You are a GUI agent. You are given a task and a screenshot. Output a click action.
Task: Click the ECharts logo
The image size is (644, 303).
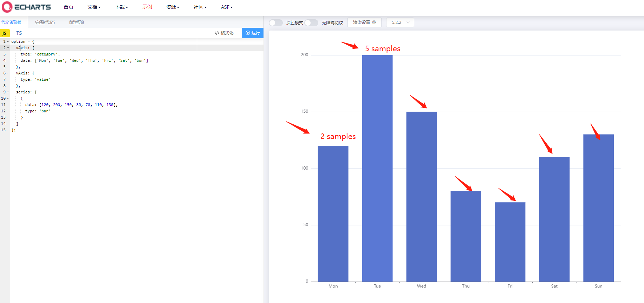[26, 7]
